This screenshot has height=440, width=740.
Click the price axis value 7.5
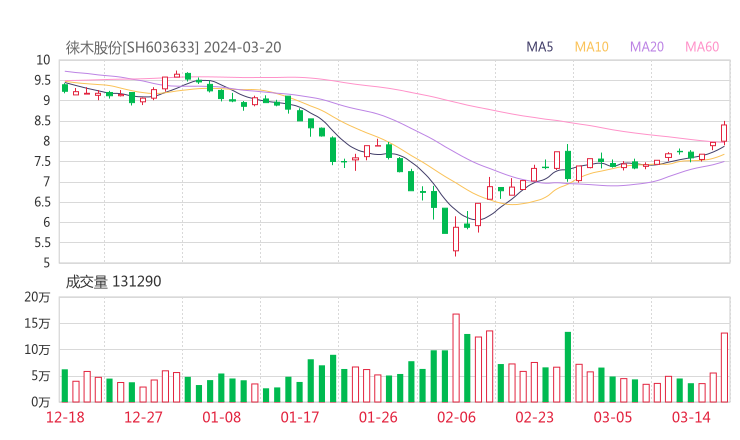tap(42, 161)
